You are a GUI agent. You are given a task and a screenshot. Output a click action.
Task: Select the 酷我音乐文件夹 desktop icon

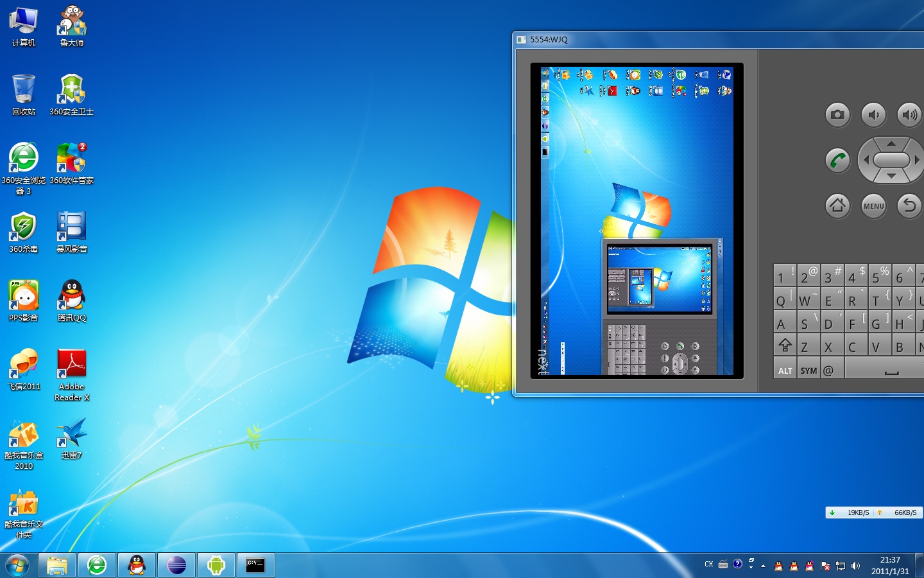coord(24,512)
